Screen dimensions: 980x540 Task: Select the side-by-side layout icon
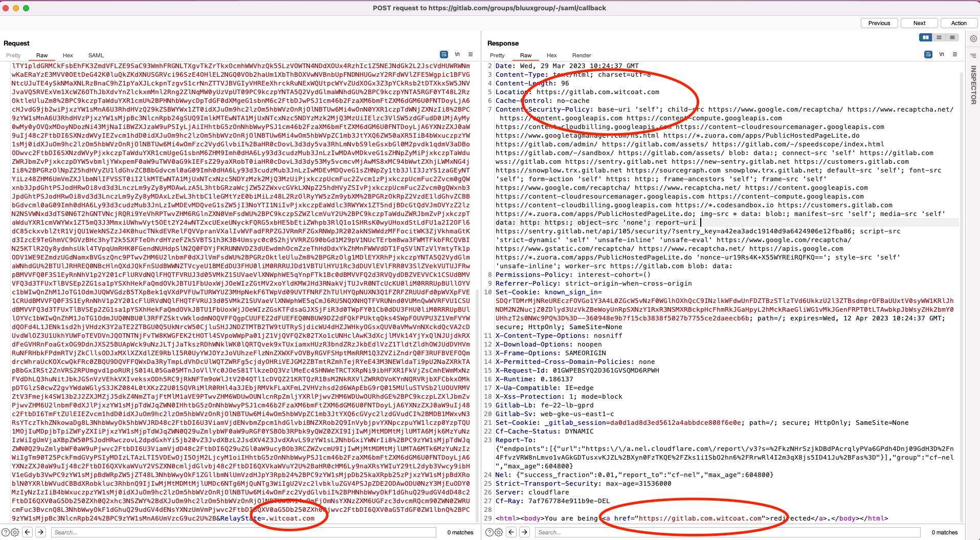click(925, 37)
